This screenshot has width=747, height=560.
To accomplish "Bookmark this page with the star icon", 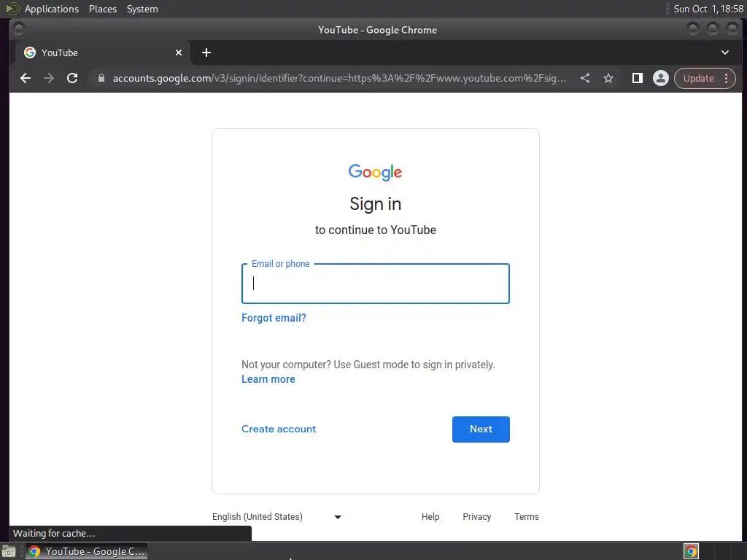I will point(608,78).
